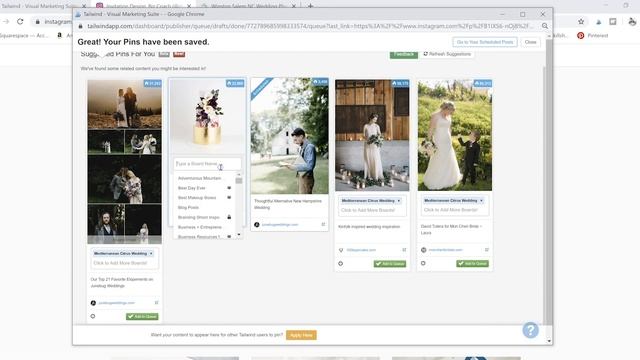Screen dimensions: 640x360
Task: Click the green Feedback button
Action: (404, 54)
